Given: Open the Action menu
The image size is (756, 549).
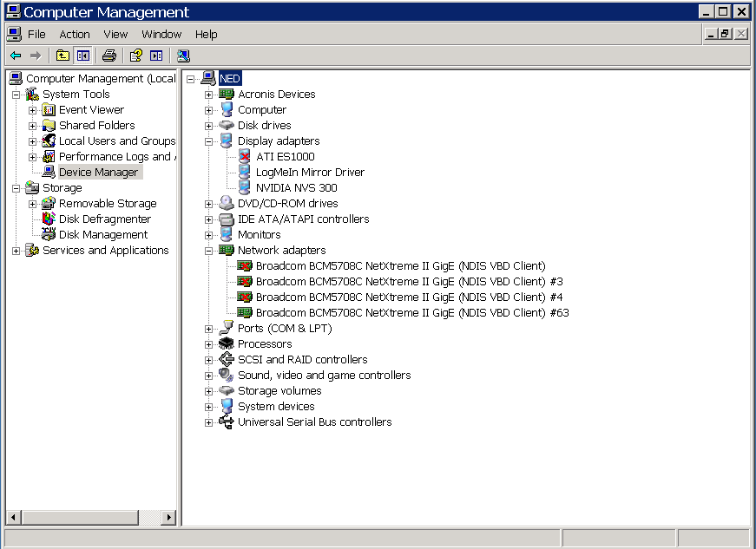Looking at the screenshot, I should click(x=75, y=34).
